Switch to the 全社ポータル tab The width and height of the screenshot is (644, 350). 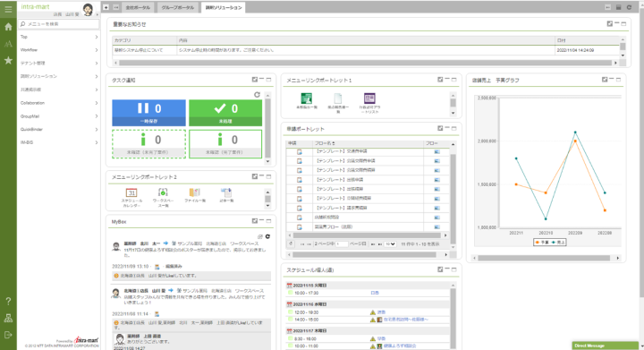pos(138,8)
